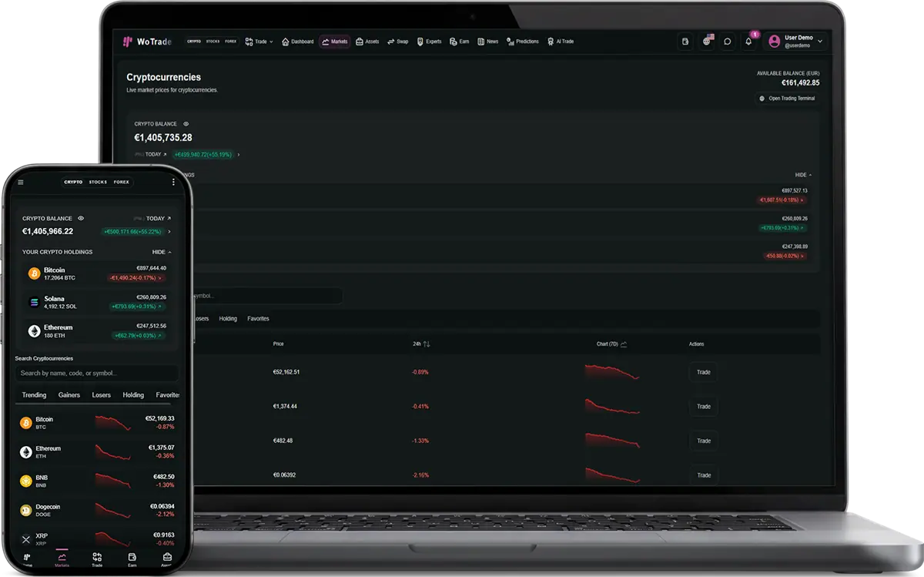Screen dimensions: 924x577
Task: Click the Ethereum icon in phone holdings
Action: (34, 330)
